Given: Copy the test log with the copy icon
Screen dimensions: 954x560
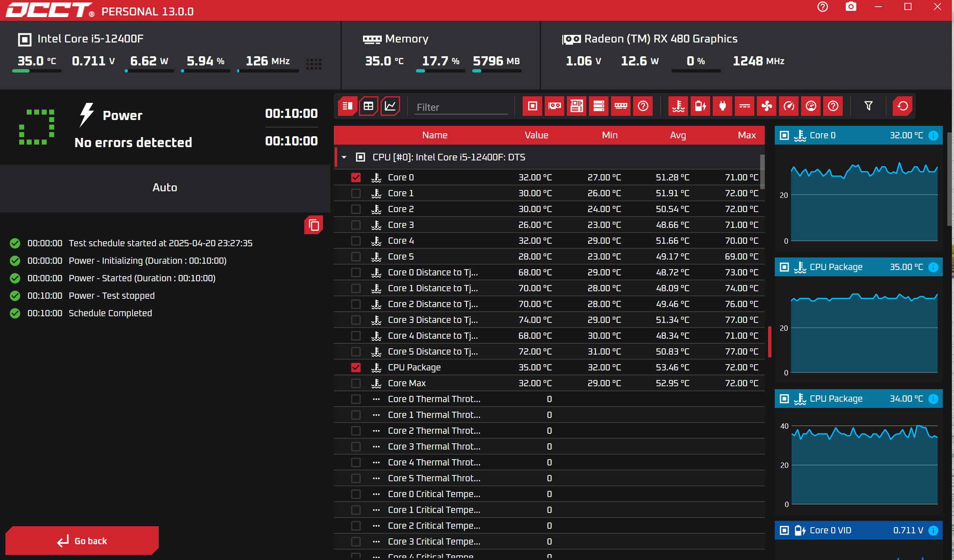Looking at the screenshot, I should [314, 225].
